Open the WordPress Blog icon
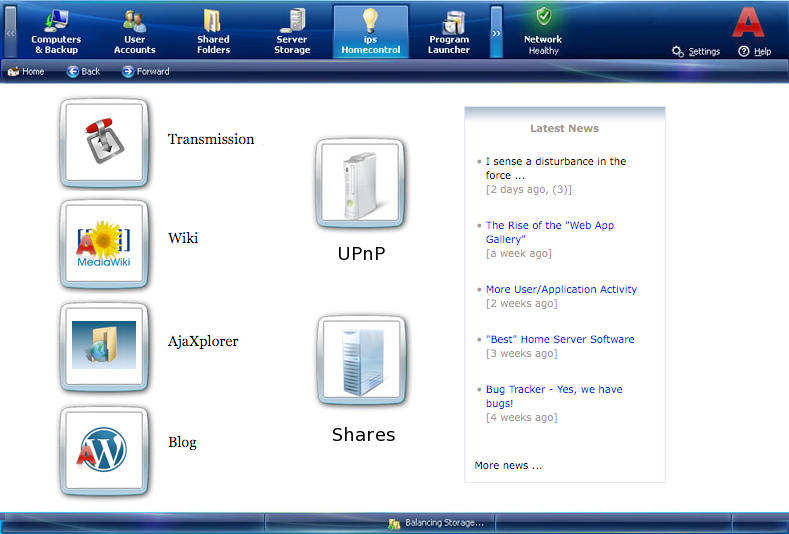789x534 pixels. [104, 451]
